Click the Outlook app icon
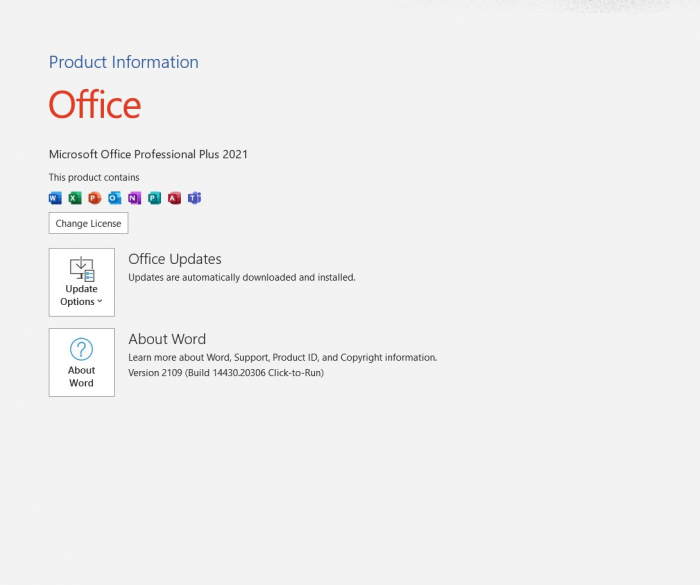Screen dimensions: 700x585 tap(115, 198)
